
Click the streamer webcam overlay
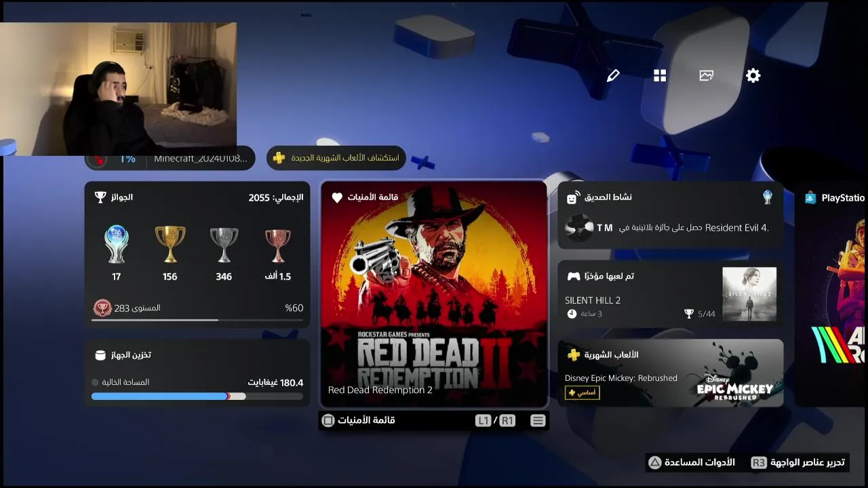(118, 89)
